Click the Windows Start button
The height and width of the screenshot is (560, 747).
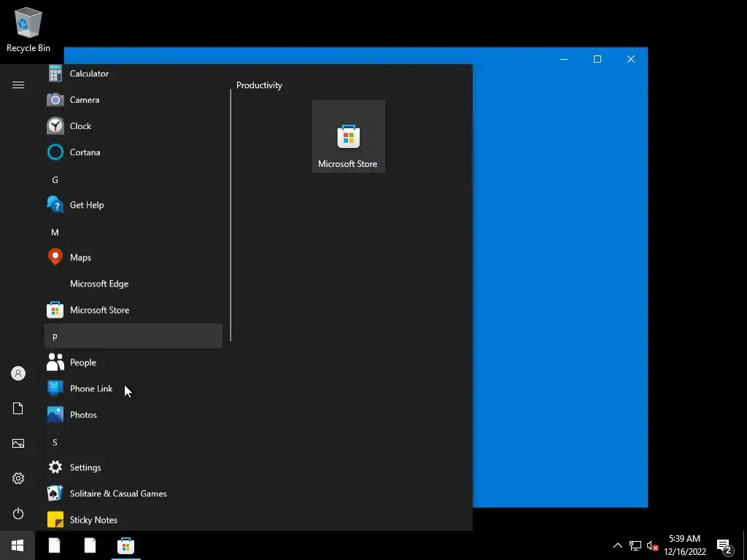[18, 545]
